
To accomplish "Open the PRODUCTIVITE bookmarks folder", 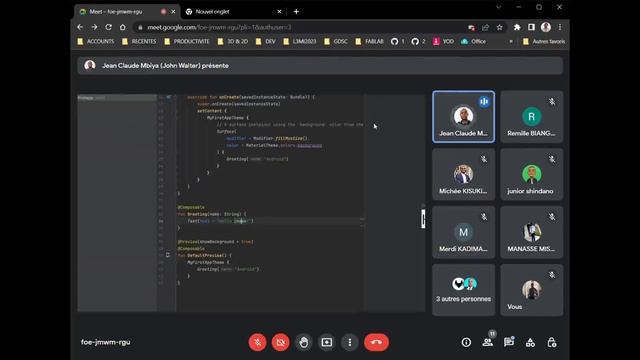I will coord(187,41).
